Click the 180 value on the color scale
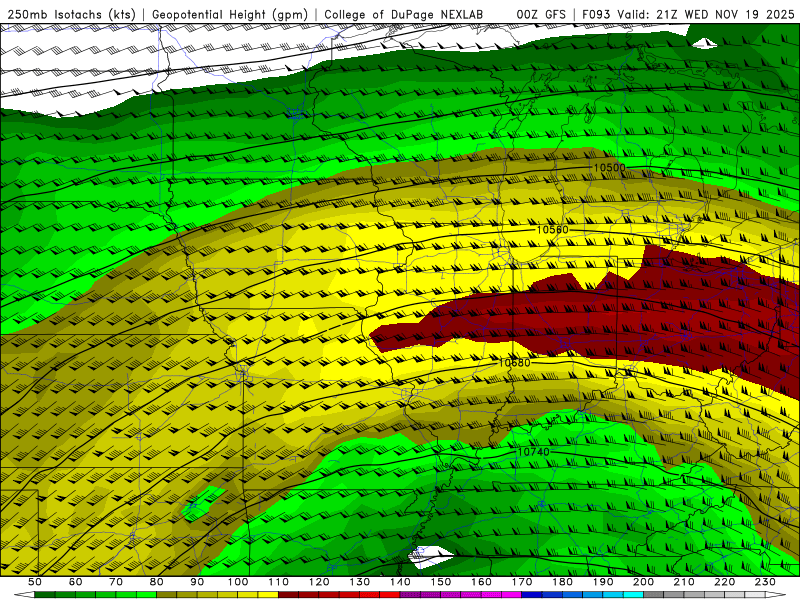This screenshot has height=600, width=800. [x=562, y=582]
